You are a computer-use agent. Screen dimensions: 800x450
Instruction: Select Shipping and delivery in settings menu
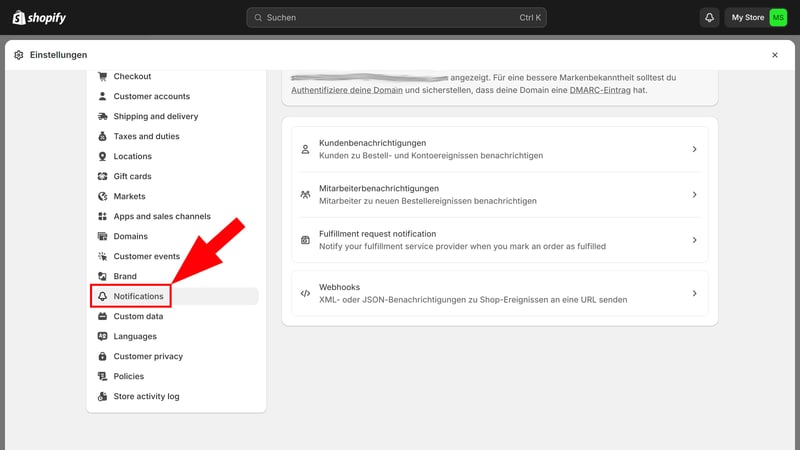(x=155, y=116)
